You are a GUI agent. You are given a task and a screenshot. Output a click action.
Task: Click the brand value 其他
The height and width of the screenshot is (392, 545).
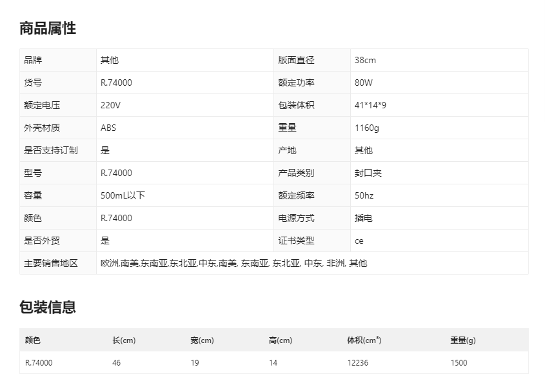[107, 59]
